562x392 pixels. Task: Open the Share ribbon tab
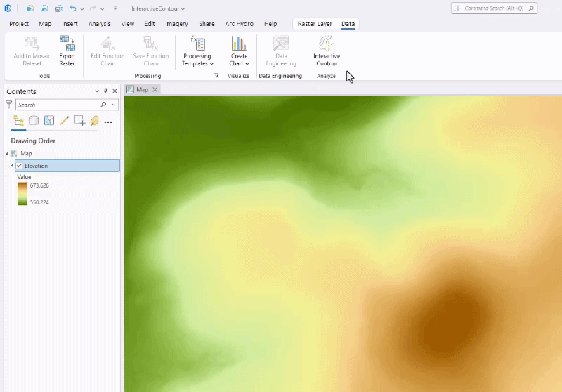coord(207,24)
